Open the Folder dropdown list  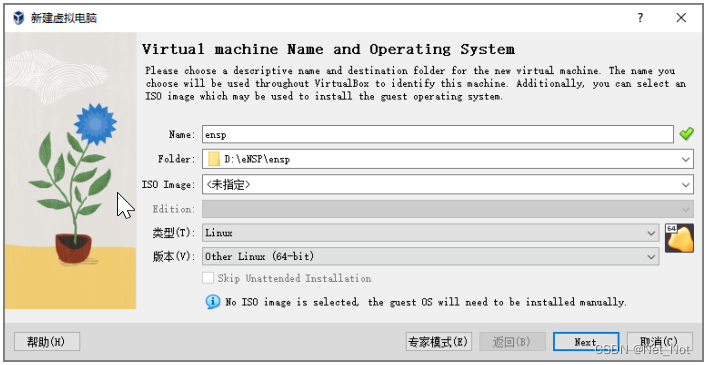point(685,159)
